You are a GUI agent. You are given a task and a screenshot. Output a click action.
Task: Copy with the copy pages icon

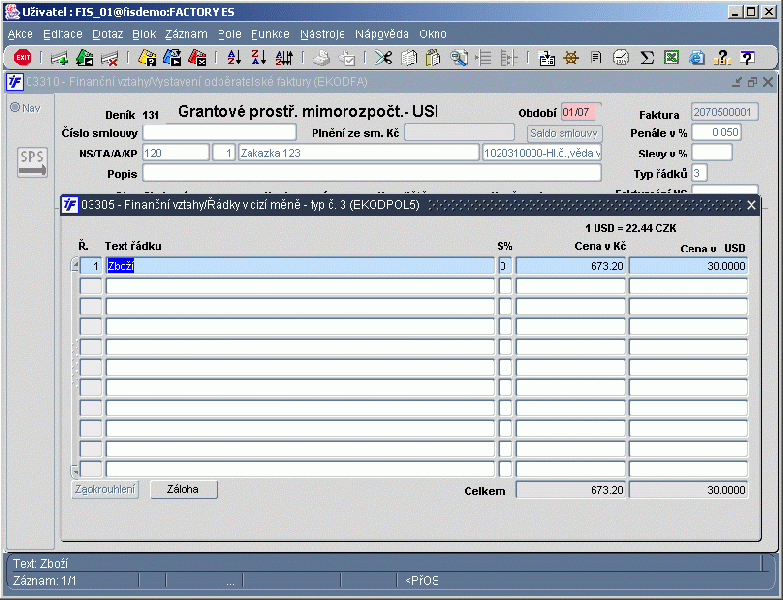pos(408,58)
